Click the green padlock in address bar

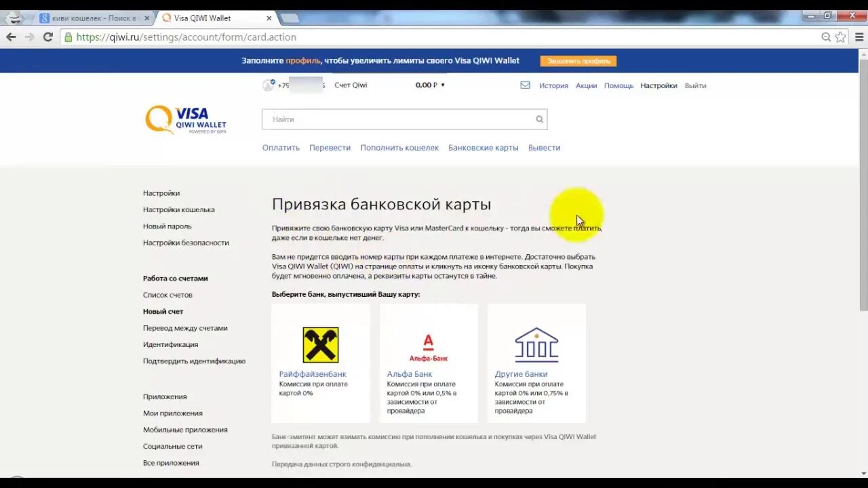[x=68, y=37]
